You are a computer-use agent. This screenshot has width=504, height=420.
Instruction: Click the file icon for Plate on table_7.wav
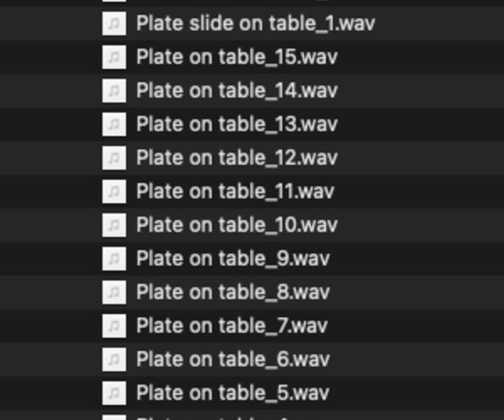[114, 326]
